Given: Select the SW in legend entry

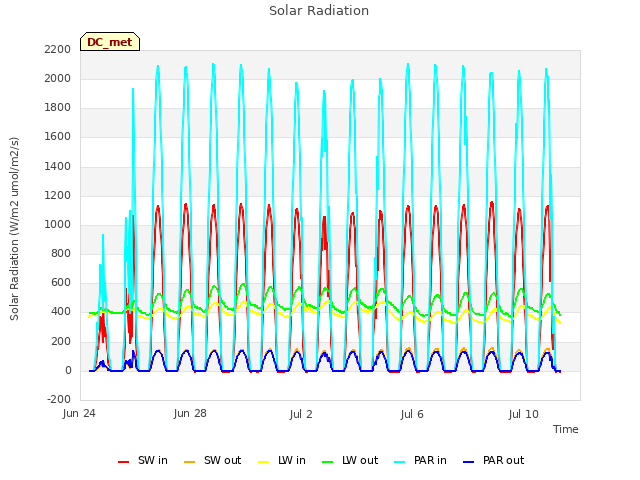Looking at the screenshot, I should point(143,460).
